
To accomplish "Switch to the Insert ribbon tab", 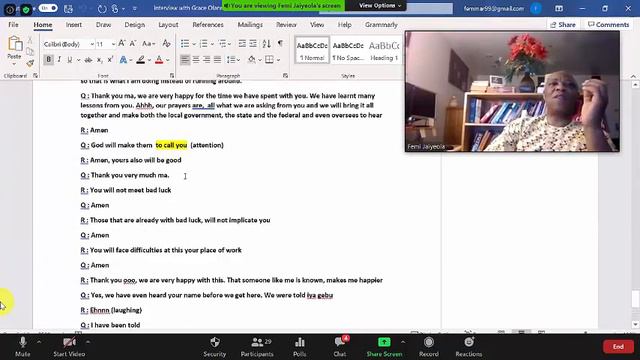I will coord(74,24).
